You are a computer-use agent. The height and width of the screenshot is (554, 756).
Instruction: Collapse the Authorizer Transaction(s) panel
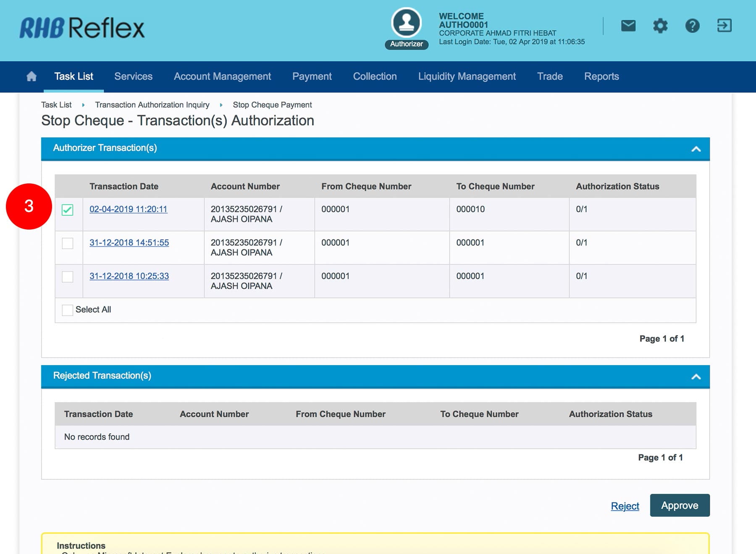tap(696, 149)
